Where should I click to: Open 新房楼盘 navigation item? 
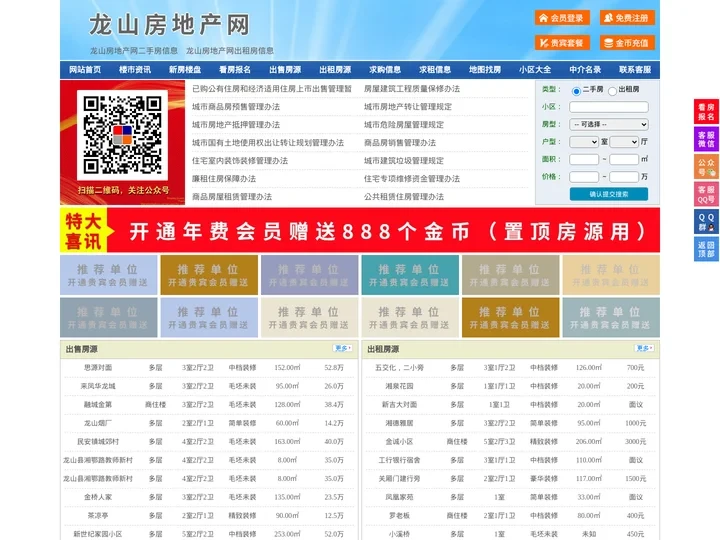(185, 70)
